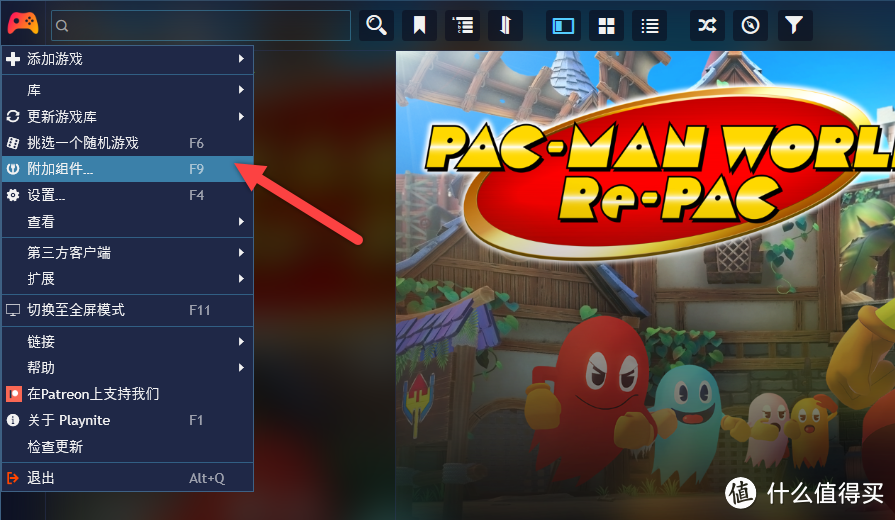Screen dimensions: 895x520
Task: Click the F11 shortcut label
Action: [200, 310]
